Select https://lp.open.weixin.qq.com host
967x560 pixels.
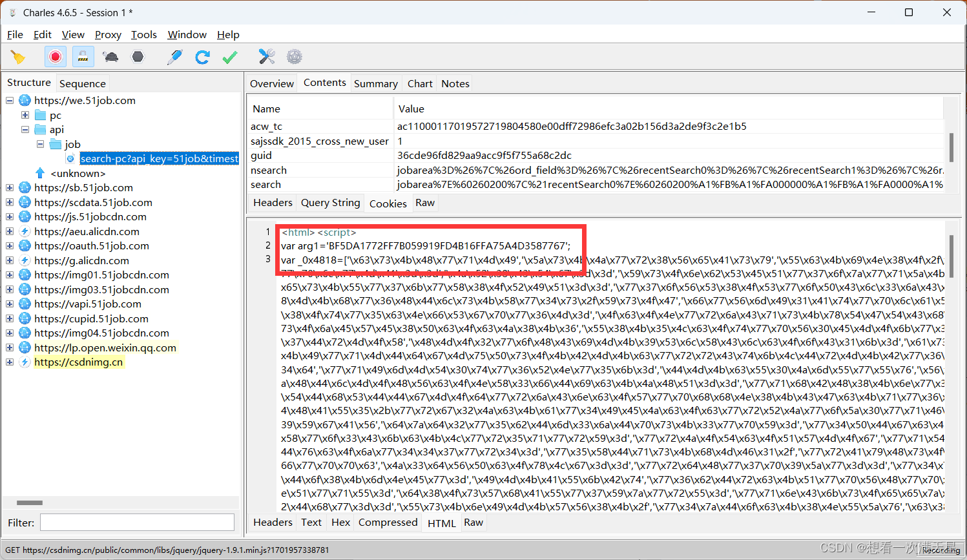pos(105,347)
